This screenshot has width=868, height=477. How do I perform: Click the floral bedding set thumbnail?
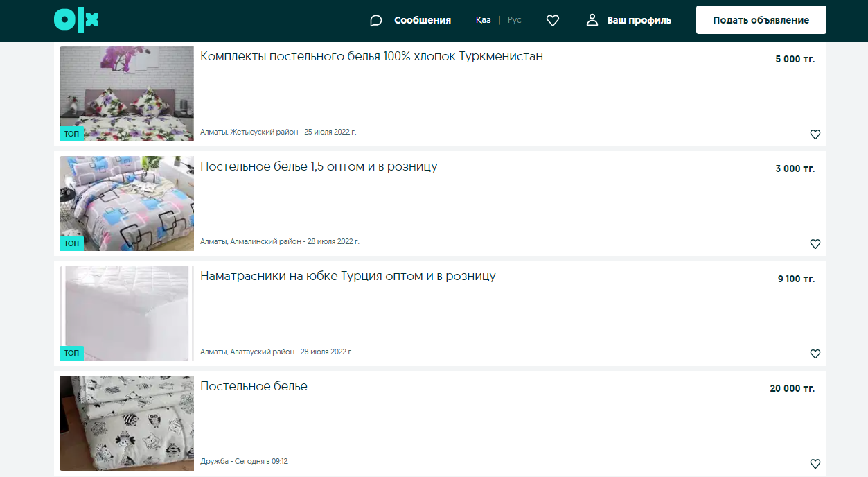pos(127,94)
